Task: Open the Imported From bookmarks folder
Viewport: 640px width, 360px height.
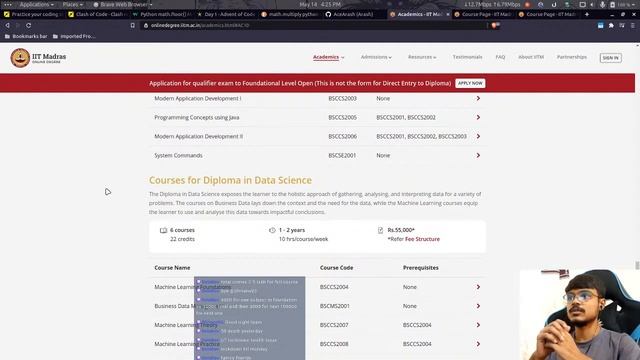Action: click(x=74, y=36)
